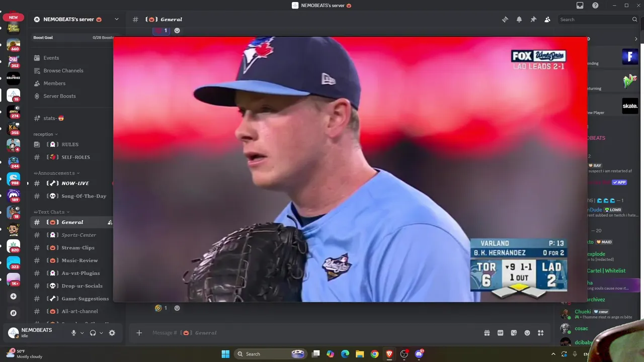The image size is (644, 362).
Task: Click the Boost Goal progress bar
Action: [x=73, y=38]
